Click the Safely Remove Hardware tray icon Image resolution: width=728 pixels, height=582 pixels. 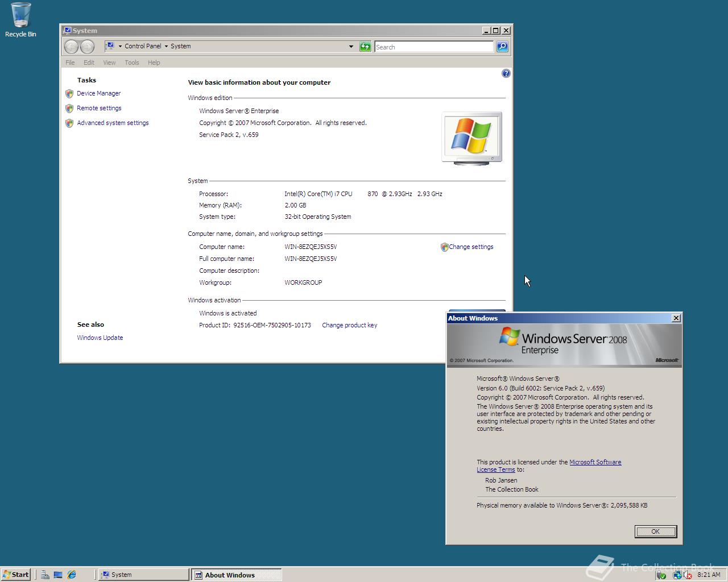coord(661,575)
